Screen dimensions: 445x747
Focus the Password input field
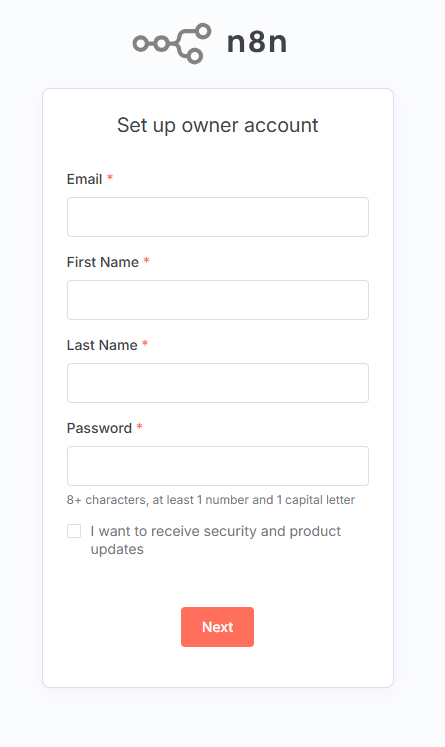[x=218, y=465]
